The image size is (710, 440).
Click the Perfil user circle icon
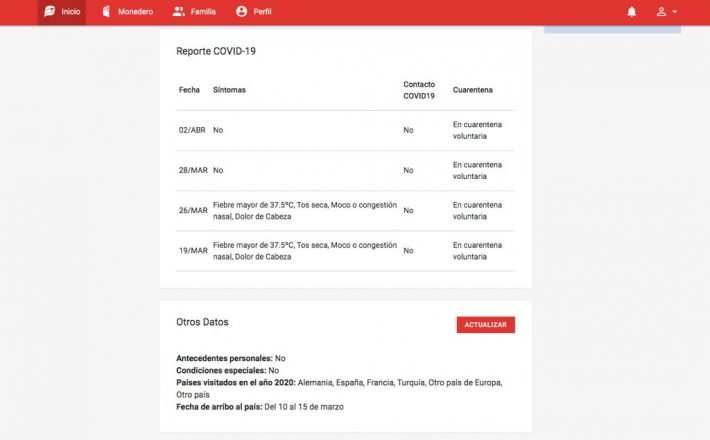pos(241,11)
